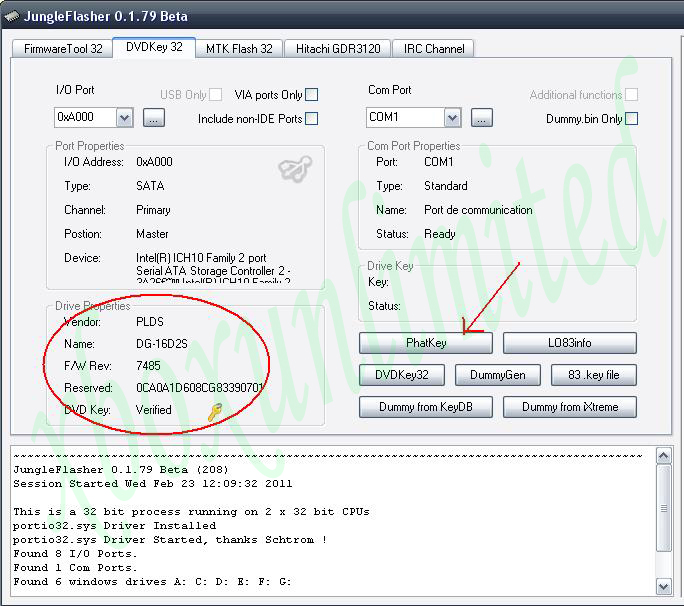The image size is (684, 606).
Task: Toggle Additional functions checkbox
Action: point(631,95)
